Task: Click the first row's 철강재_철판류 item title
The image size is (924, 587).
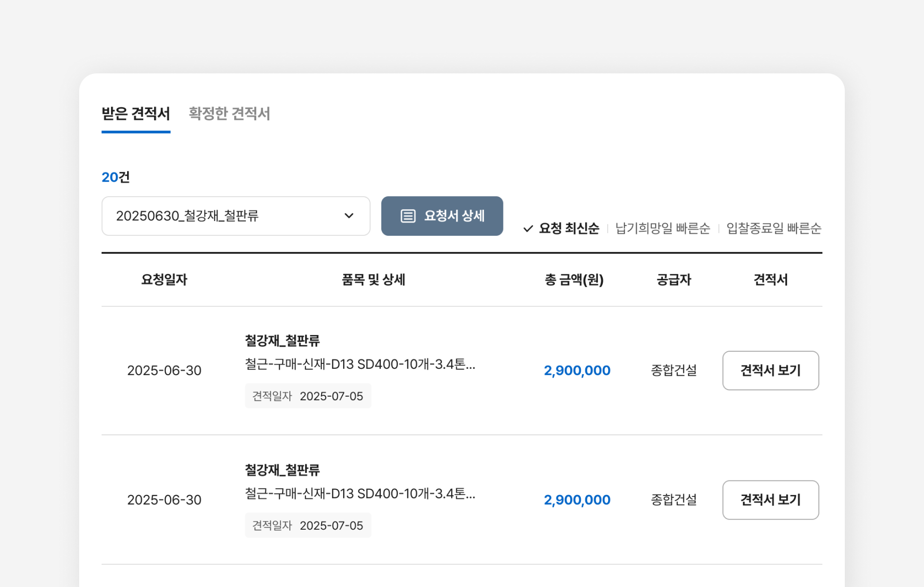Action: click(x=282, y=340)
